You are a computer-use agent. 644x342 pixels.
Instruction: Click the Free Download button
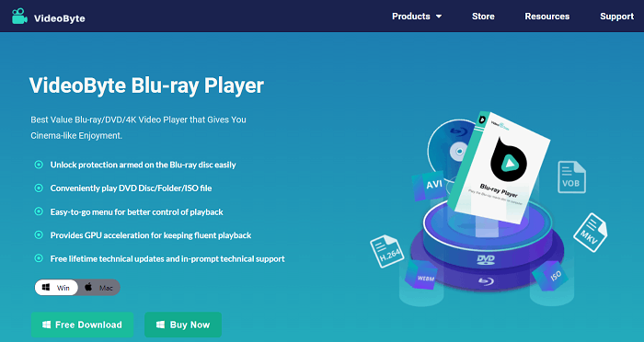(x=82, y=325)
